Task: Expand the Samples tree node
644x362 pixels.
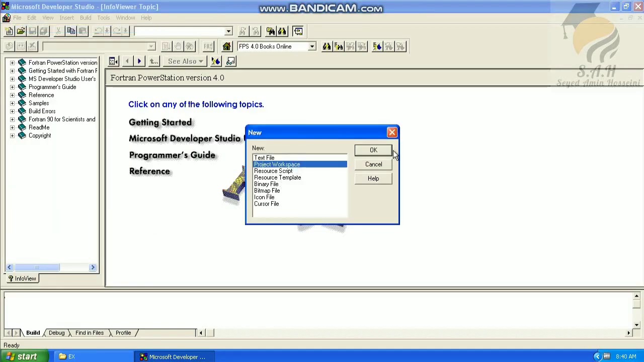Action: coord(12,103)
